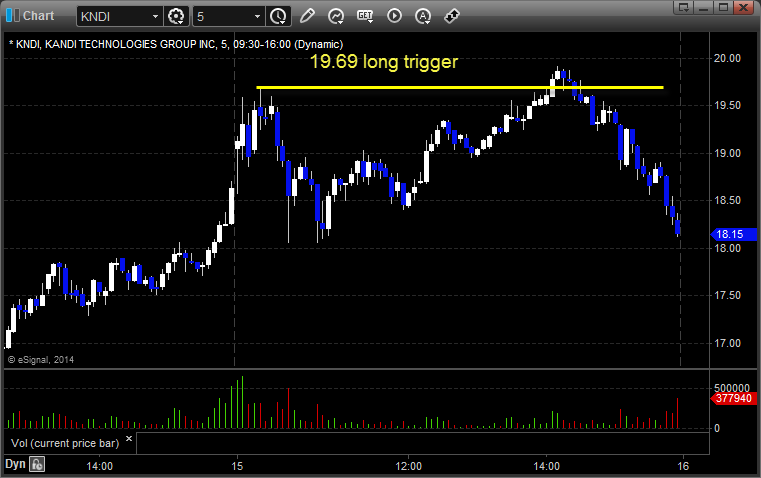Select the '19.69 long trigger' text annotation
Image resolution: width=761 pixels, height=478 pixels.
(383, 62)
